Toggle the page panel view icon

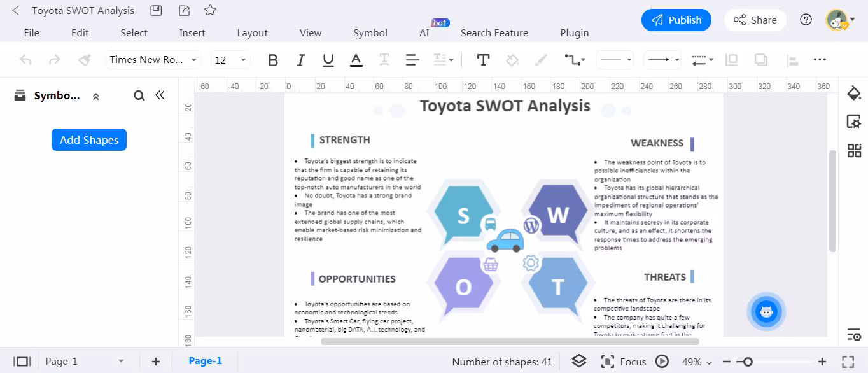click(x=22, y=362)
